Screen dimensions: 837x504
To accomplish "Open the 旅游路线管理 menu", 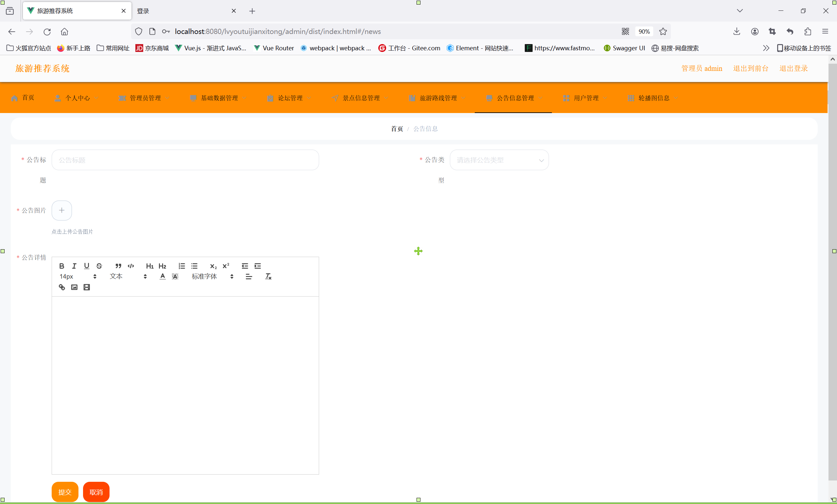I will (438, 98).
